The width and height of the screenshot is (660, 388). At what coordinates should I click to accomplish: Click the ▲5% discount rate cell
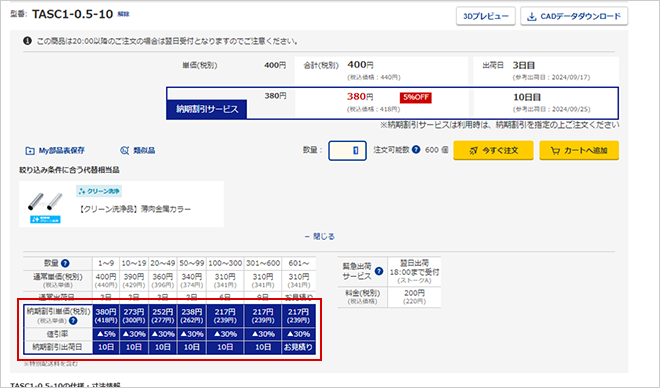tap(106, 334)
